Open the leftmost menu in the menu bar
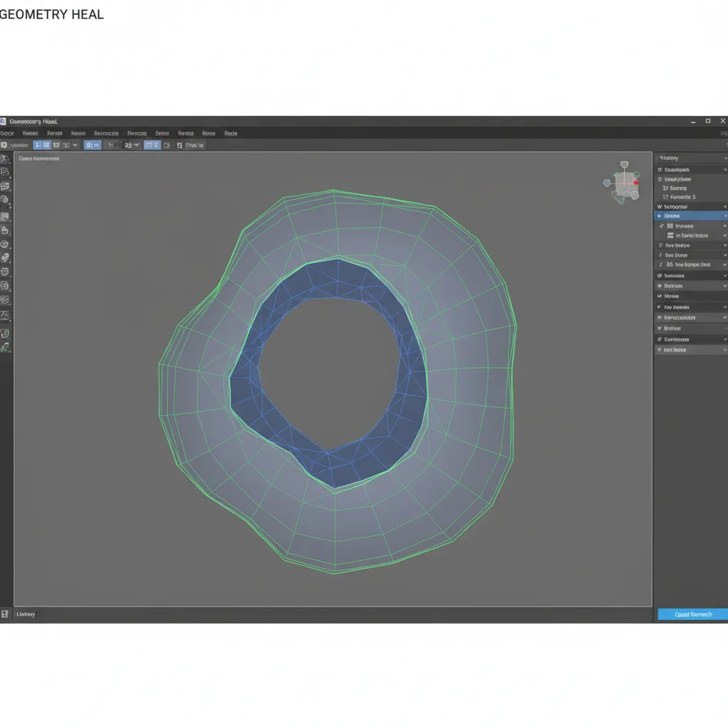Viewport: 728px width, 728px height. coord(6,133)
